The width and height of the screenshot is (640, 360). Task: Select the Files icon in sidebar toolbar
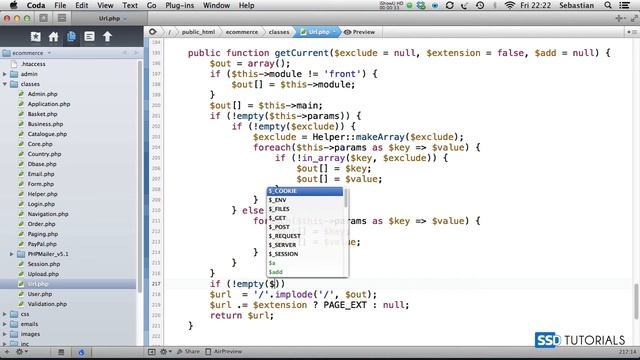click(x=71, y=37)
